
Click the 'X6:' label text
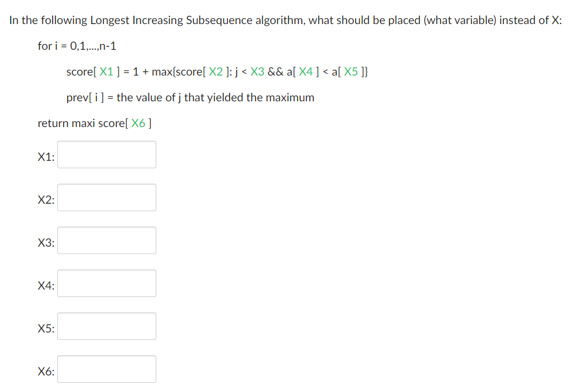pos(46,371)
